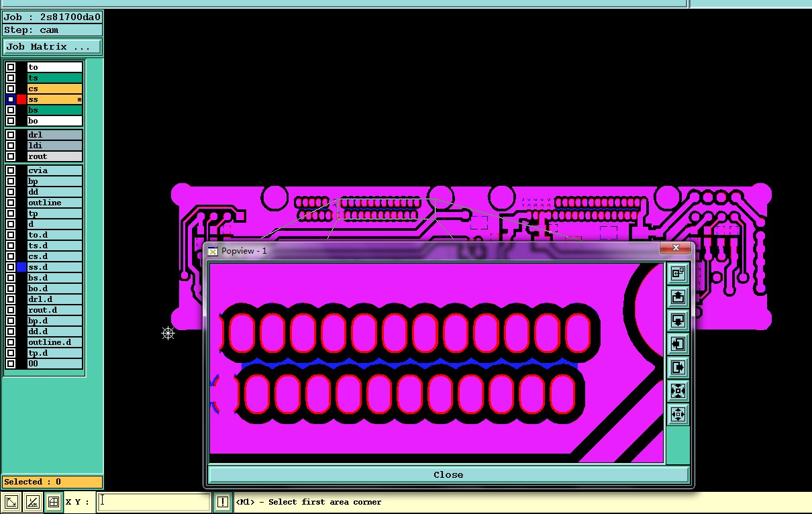Click the exclamation mark execute icon
812x514 pixels.
[x=223, y=502]
